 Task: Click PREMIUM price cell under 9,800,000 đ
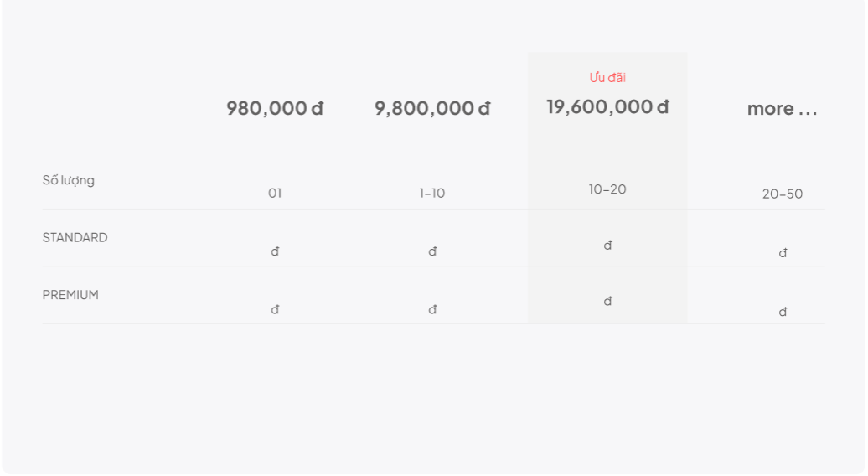point(432,310)
